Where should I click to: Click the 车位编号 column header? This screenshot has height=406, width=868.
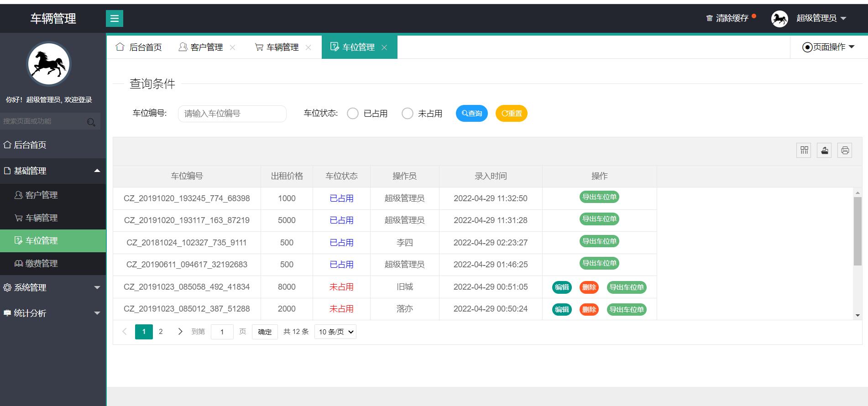click(187, 176)
